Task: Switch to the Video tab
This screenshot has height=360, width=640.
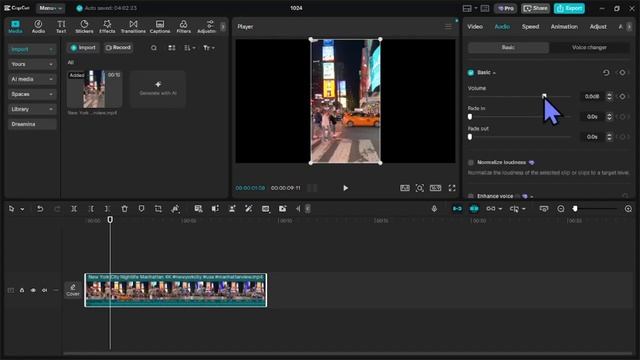Action: click(475, 27)
